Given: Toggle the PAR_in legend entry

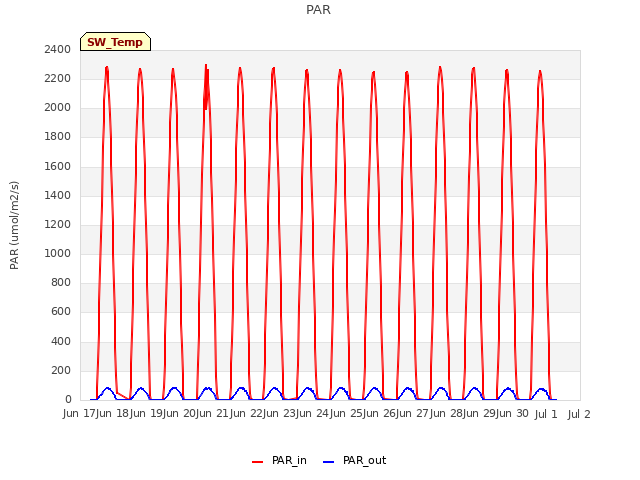Looking at the screenshot, I should tap(280, 460).
